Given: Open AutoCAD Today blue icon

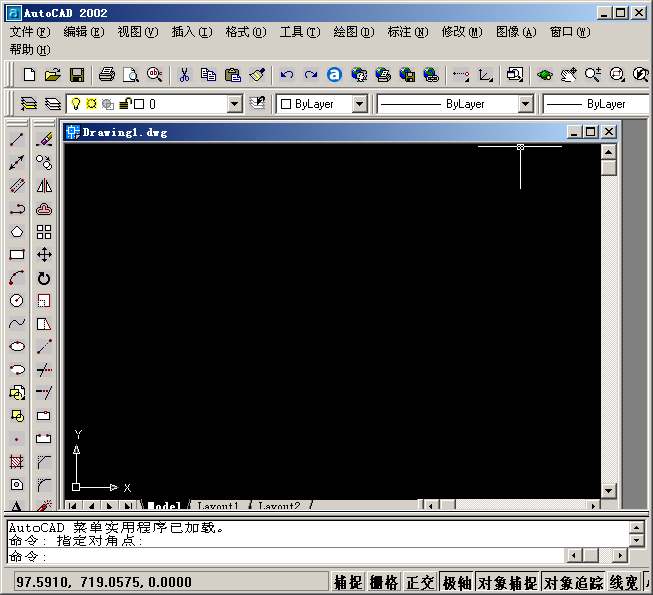Looking at the screenshot, I should [x=334, y=75].
